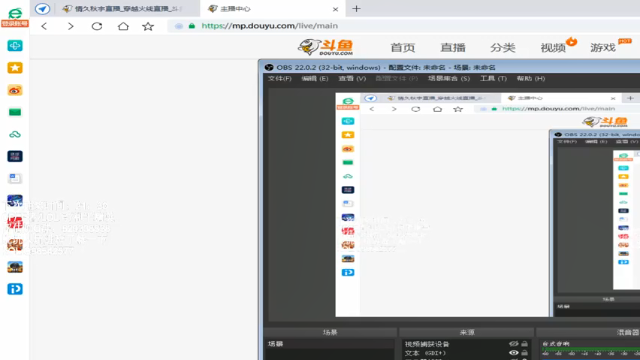Click the green padlock in the address bar
This screenshot has height=360, width=640.
pos(192,26)
